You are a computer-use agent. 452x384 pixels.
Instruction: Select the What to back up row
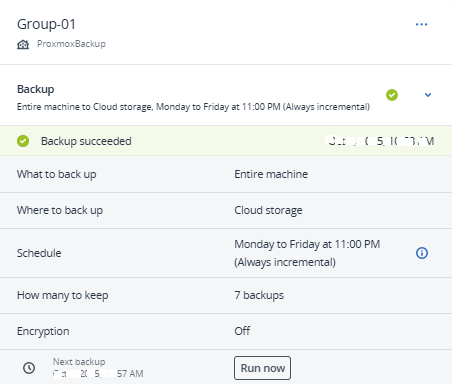click(226, 174)
